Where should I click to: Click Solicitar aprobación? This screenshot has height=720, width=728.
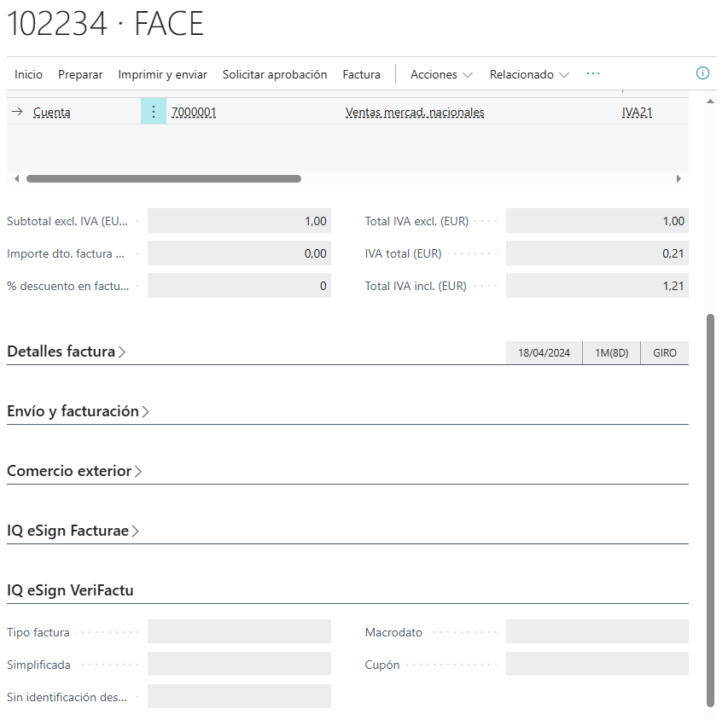point(275,74)
